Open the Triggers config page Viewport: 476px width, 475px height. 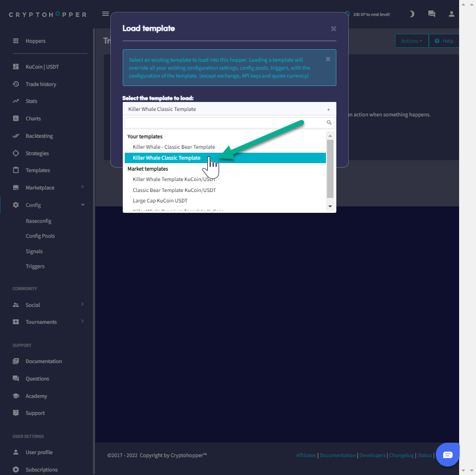35,267
